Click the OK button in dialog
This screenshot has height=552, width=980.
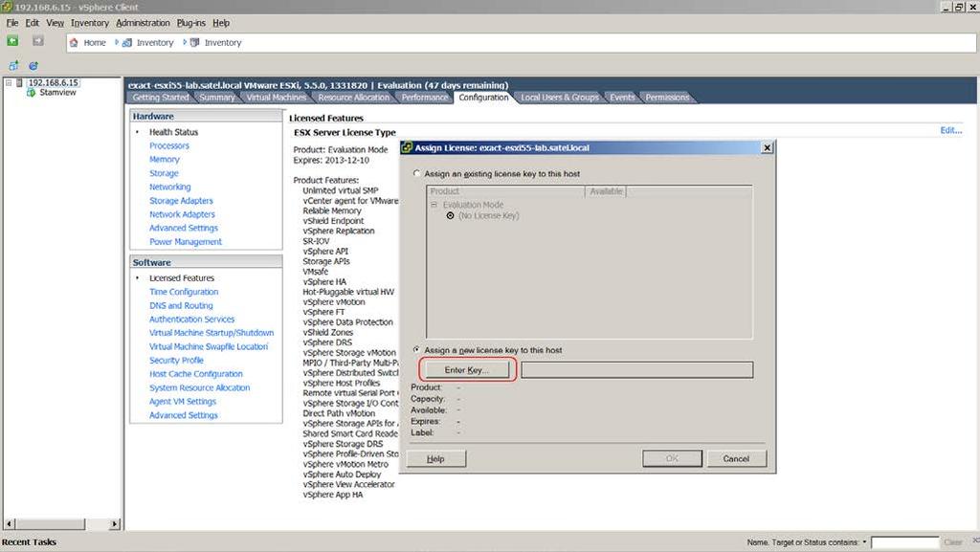[672, 458]
